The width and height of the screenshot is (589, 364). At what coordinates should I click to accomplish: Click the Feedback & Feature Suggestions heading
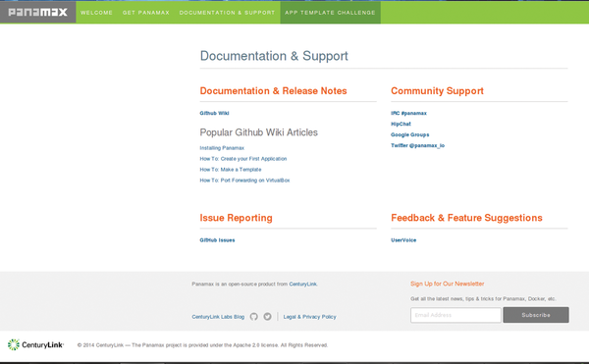[466, 218]
